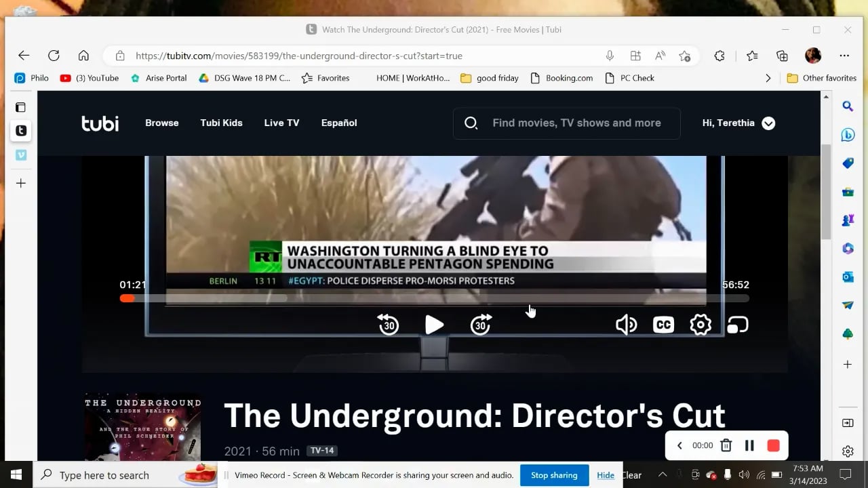Open vertical tab actions menu icon

[21, 107]
